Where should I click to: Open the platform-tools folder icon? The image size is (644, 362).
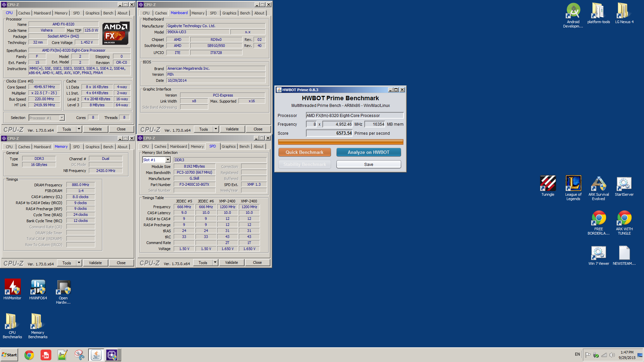point(598,13)
